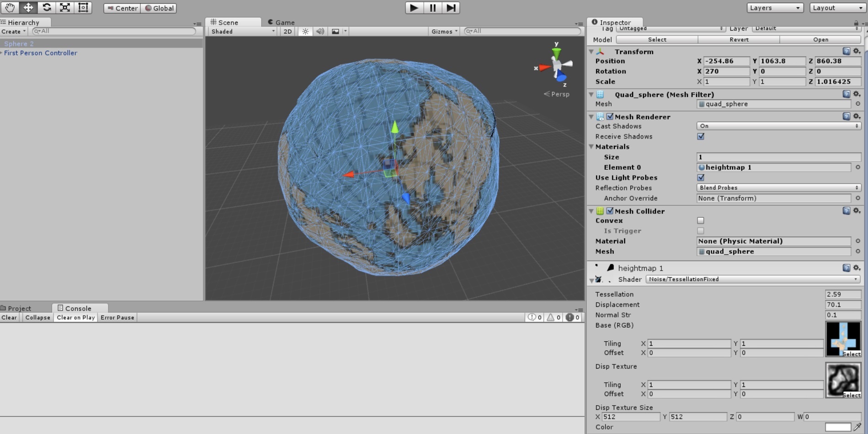Select the Base (RGB) texture thumbnail
Image resolution: width=868 pixels, height=434 pixels.
click(843, 339)
